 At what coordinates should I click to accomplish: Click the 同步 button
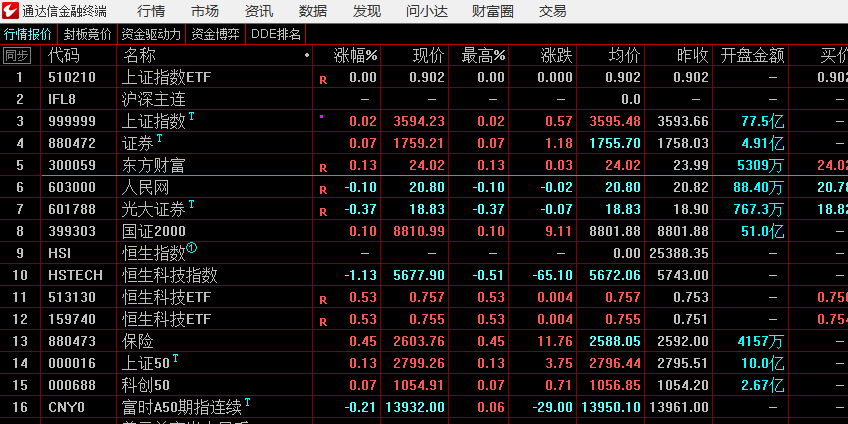(17, 55)
